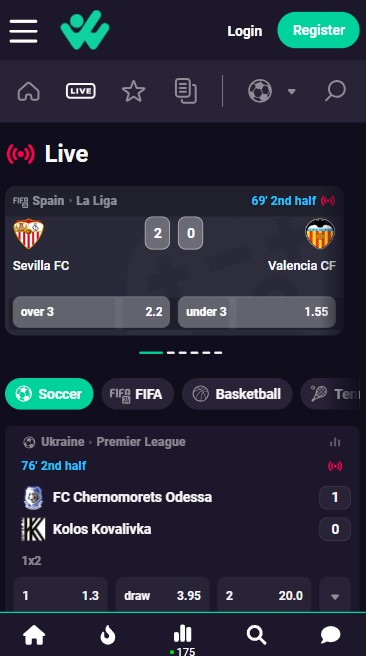366x656 pixels.
Task: Open statistics bars icon for Ukraine match
Action: (335, 442)
